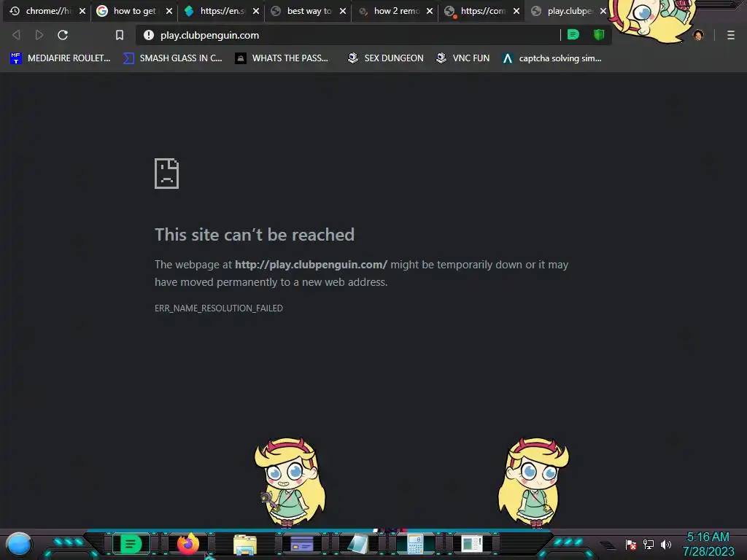Open the VNC FUN bookmark
Image resolution: width=747 pixels, height=560 pixels.
[x=463, y=58]
